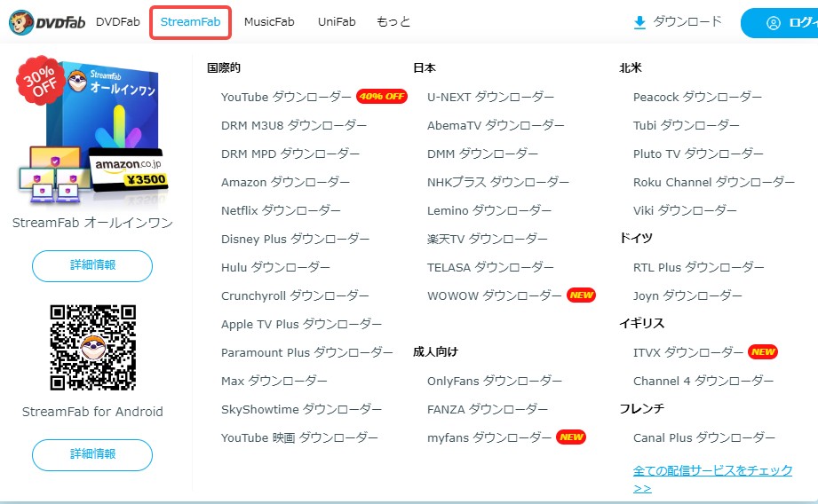
Task: Open the もっと menu
Action: point(393,22)
